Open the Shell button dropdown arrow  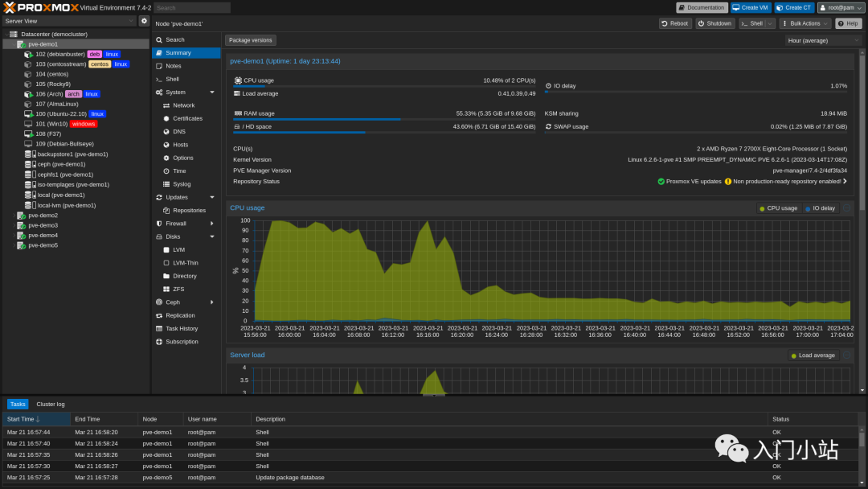(770, 23)
